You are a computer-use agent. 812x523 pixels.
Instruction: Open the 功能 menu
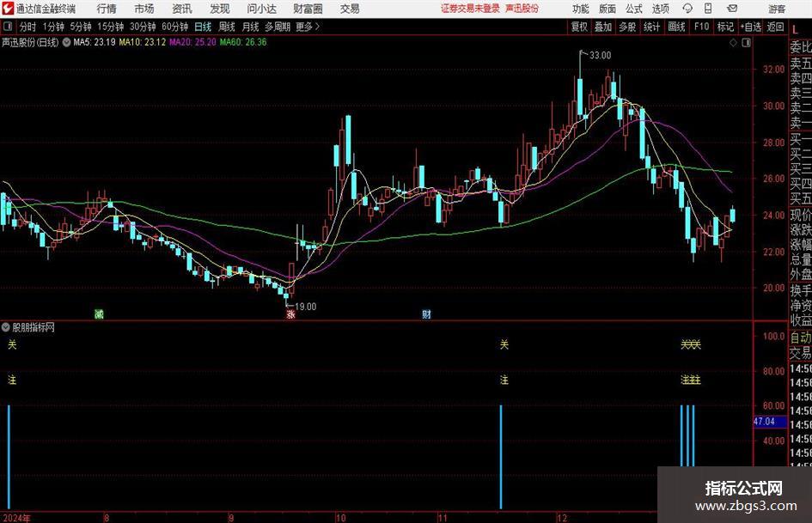[581, 9]
